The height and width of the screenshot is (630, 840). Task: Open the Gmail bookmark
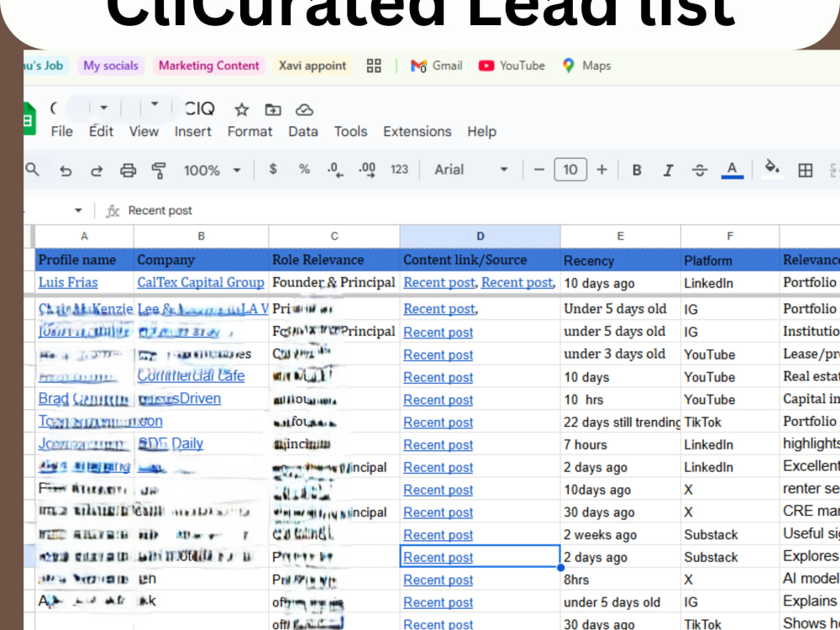click(x=437, y=66)
